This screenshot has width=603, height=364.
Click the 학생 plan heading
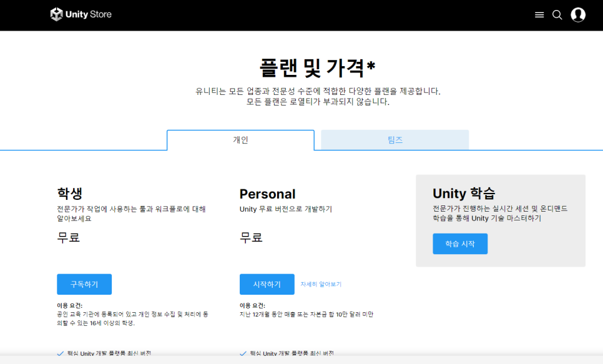click(70, 193)
